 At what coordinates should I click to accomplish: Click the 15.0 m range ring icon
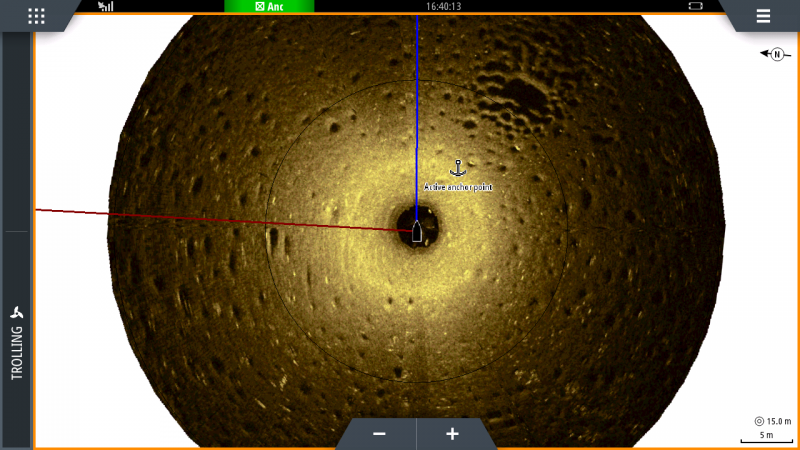coord(759,422)
